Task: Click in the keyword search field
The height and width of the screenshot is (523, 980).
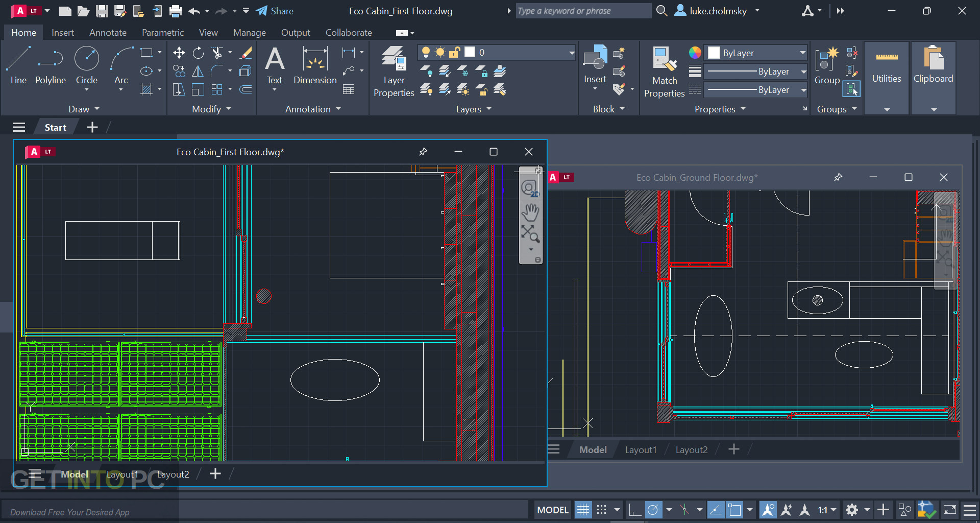Action: [x=583, y=11]
